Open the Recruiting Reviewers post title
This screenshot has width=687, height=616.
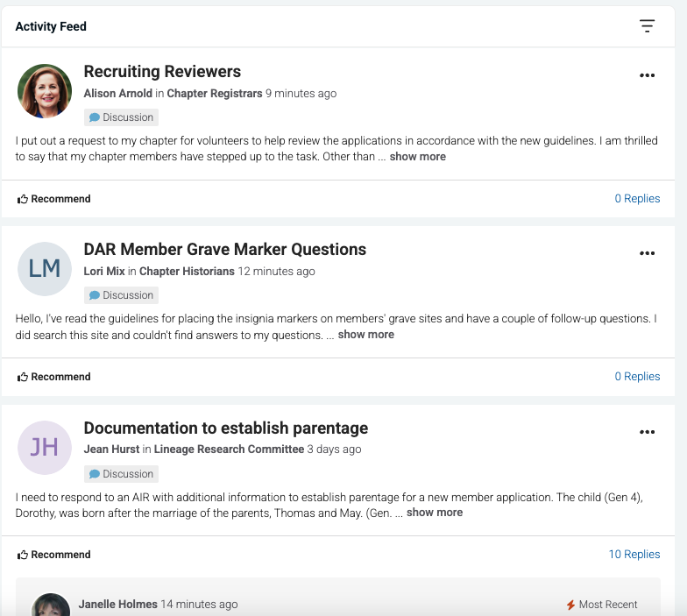click(163, 72)
